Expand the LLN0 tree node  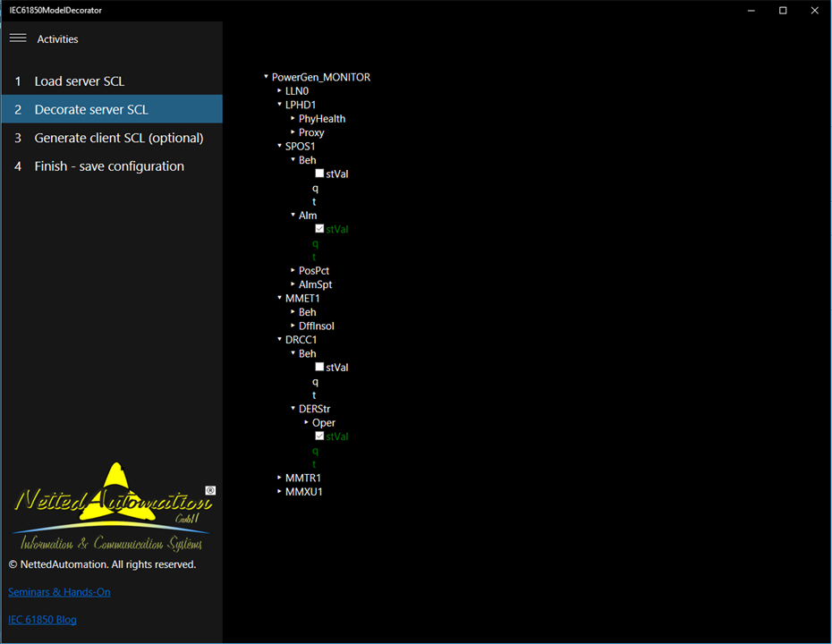click(x=279, y=90)
